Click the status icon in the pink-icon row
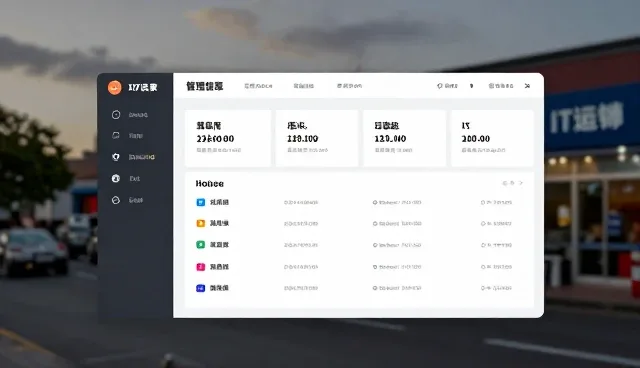The height and width of the screenshot is (368, 640). point(375,267)
